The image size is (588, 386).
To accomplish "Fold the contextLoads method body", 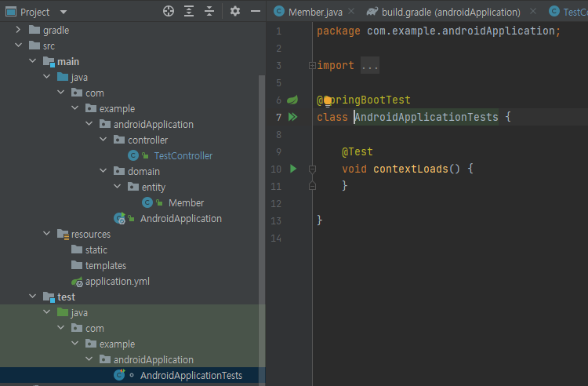I will coord(312,169).
